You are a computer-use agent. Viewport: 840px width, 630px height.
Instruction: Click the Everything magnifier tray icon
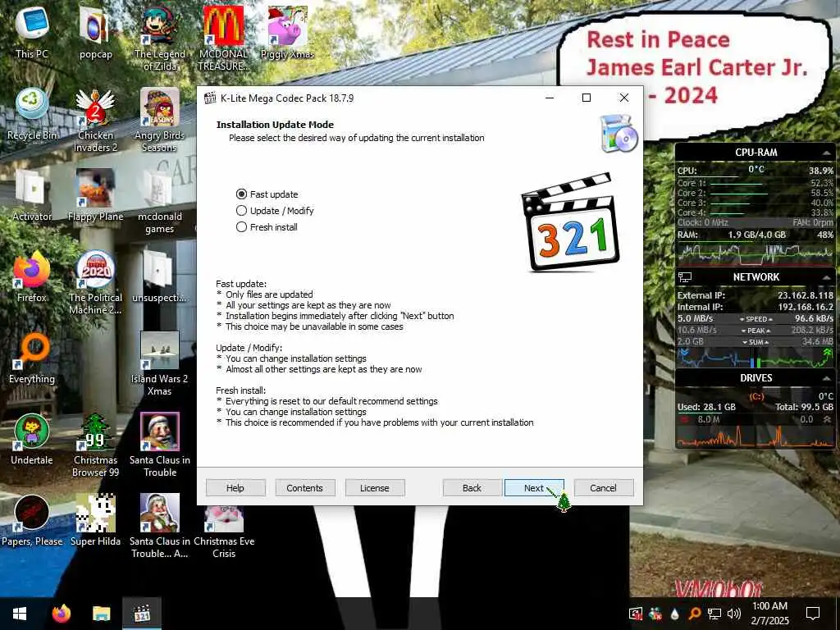[x=695, y=614]
